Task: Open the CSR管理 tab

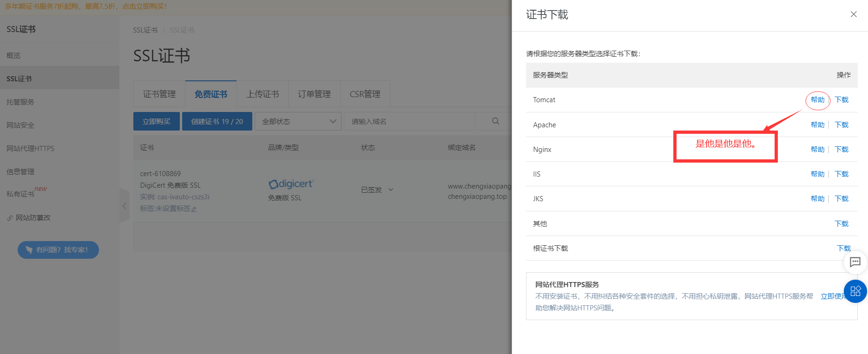Action: [x=365, y=94]
